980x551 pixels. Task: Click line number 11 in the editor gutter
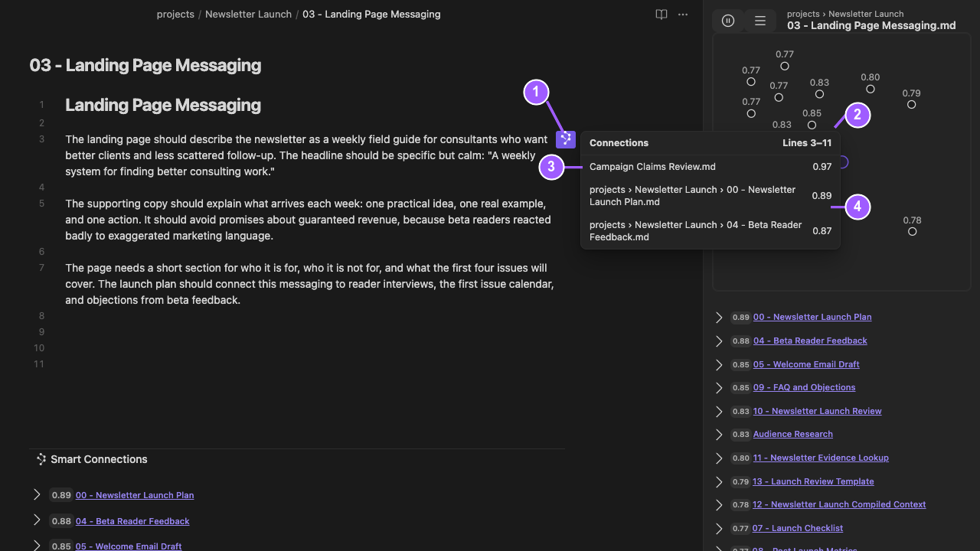pyautogui.click(x=39, y=364)
